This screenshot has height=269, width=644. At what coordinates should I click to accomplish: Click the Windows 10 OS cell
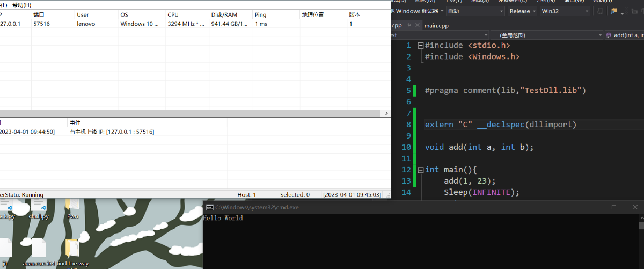pos(141,24)
